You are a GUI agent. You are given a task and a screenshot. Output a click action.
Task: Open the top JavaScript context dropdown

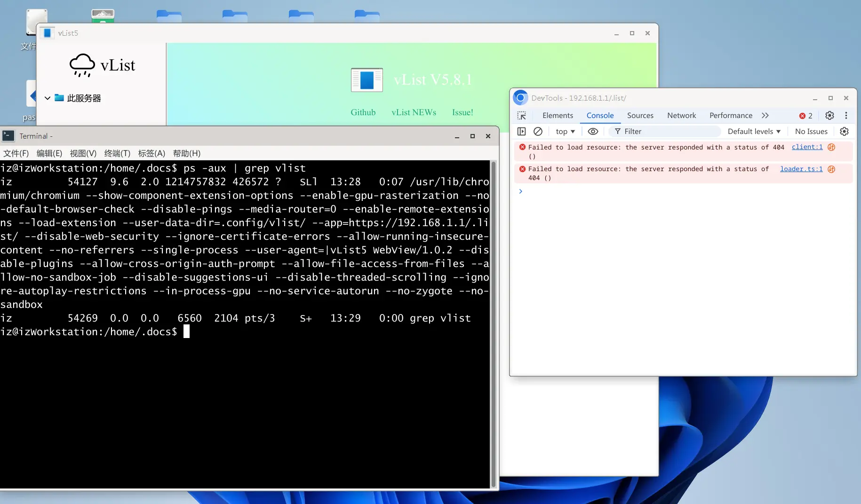[x=565, y=132]
